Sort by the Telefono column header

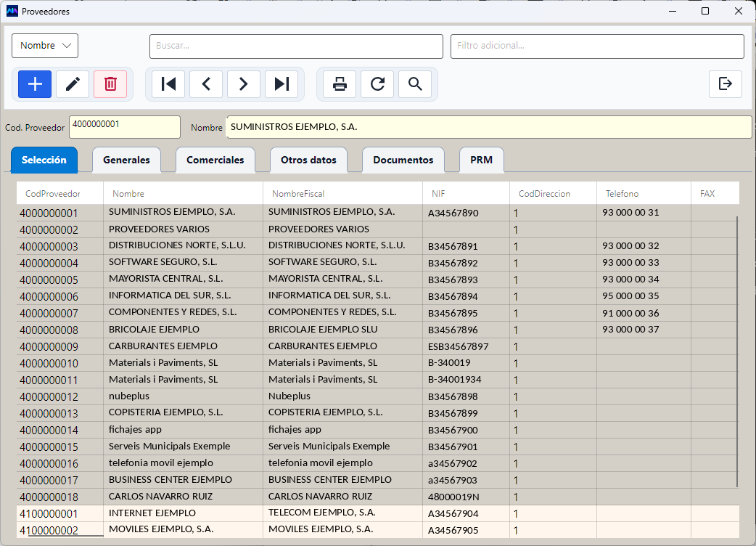(x=644, y=193)
